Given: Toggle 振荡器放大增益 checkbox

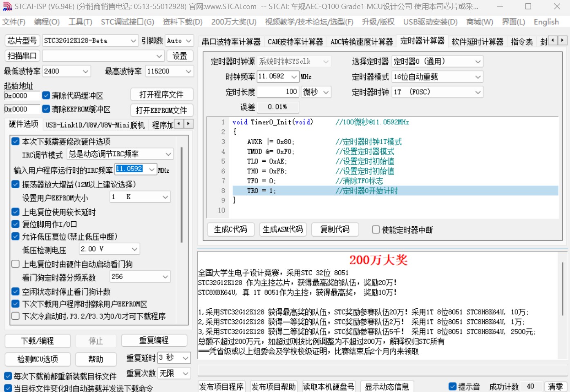Looking at the screenshot, I should (x=16, y=184).
